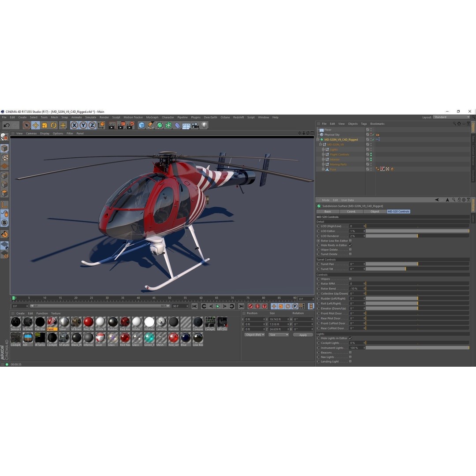476x476 pixels.
Task: Expand the Lights null object
Action: click(x=323, y=149)
